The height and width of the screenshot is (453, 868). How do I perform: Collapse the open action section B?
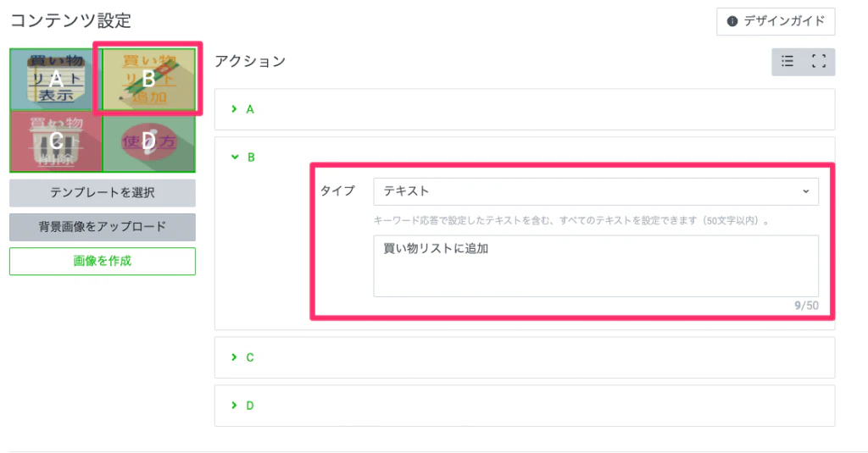click(242, 157)
